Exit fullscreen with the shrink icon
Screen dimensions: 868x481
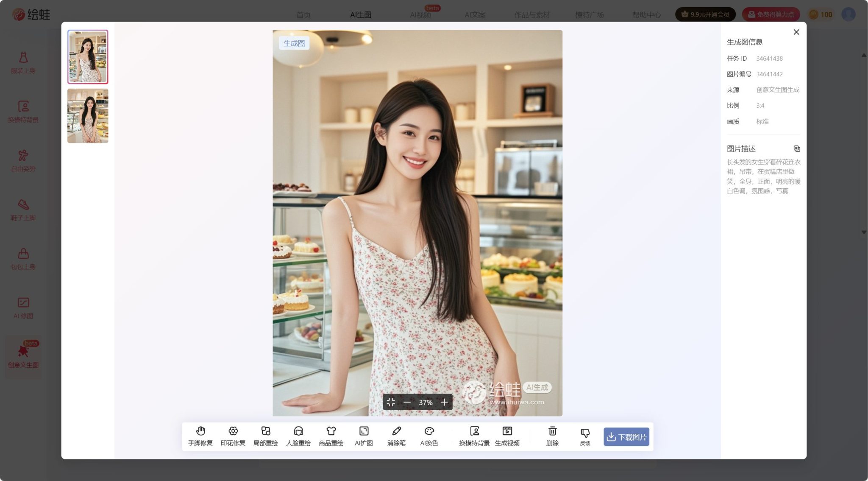click(x=391, y=402)
